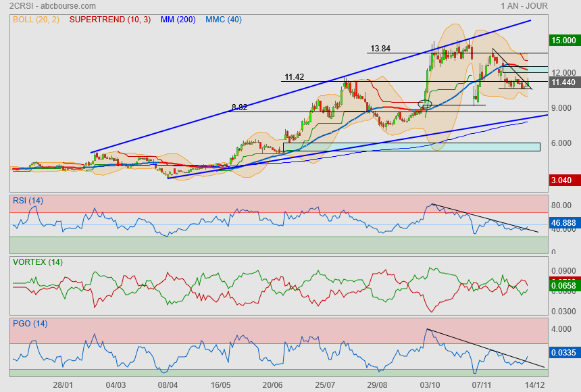Select the blue 46.888 RSI value tag
The height and width of the screenshot is (392, 581).
point(563,221)
